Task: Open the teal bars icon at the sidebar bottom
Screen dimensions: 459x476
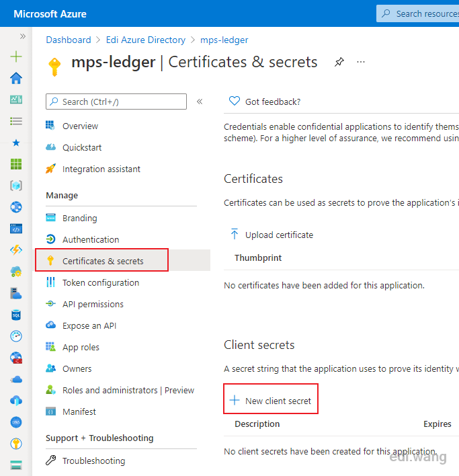Action: [16, 465]
